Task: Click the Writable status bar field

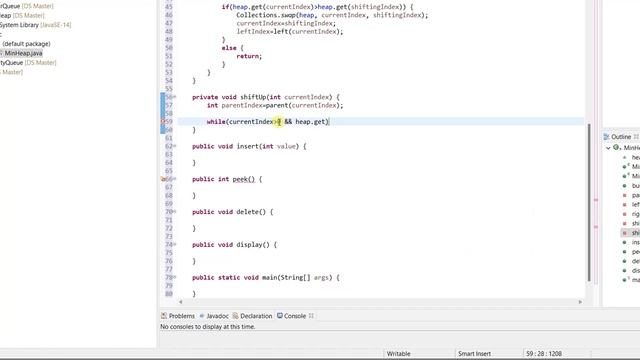Action: tap(398, 353)
